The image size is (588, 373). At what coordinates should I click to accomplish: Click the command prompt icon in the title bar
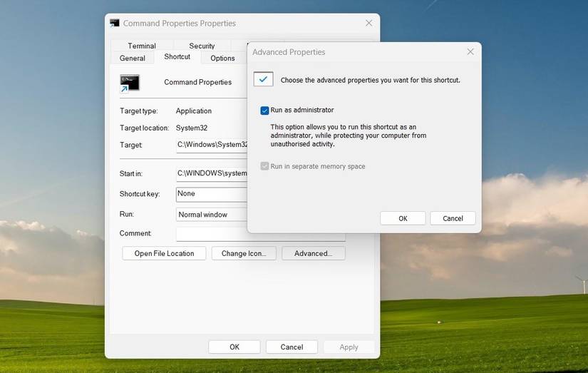click(115, 23)
